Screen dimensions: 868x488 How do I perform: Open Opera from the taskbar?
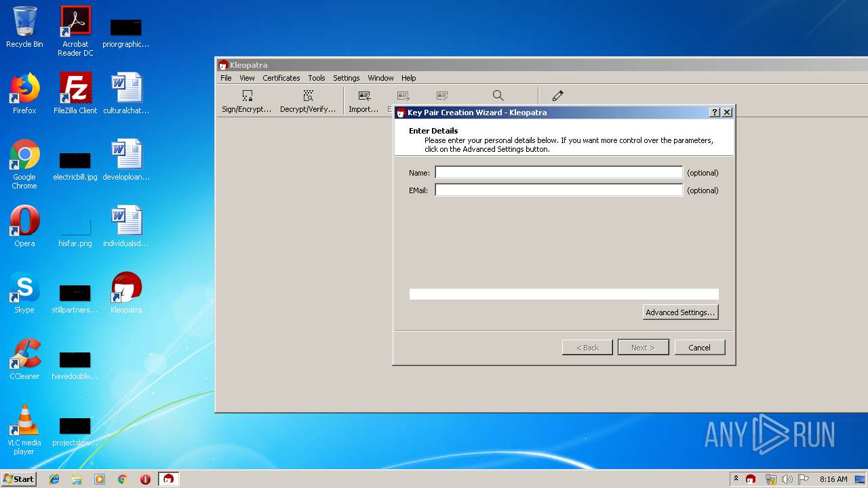point(145,479)
